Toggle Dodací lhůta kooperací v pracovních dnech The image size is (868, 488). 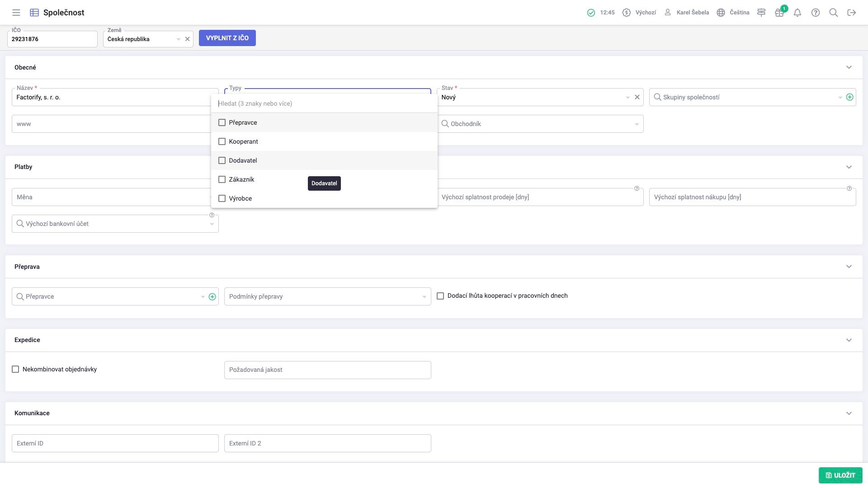440,296
